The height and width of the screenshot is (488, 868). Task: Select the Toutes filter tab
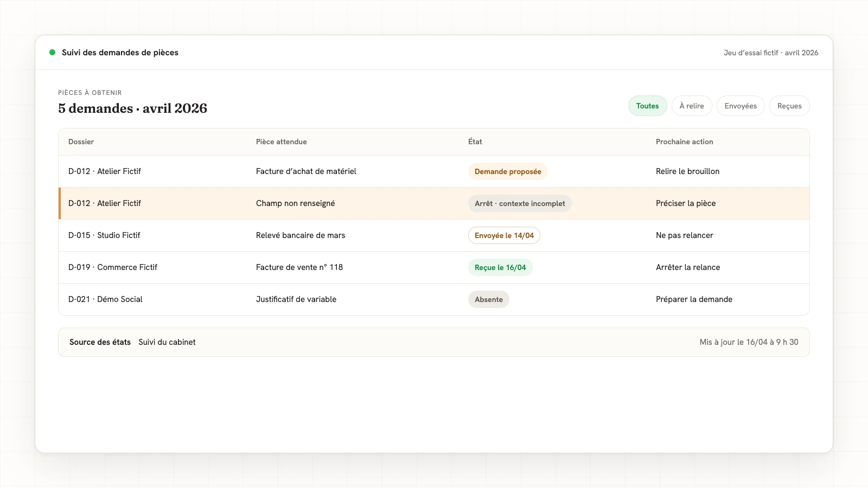click(647, 106)
